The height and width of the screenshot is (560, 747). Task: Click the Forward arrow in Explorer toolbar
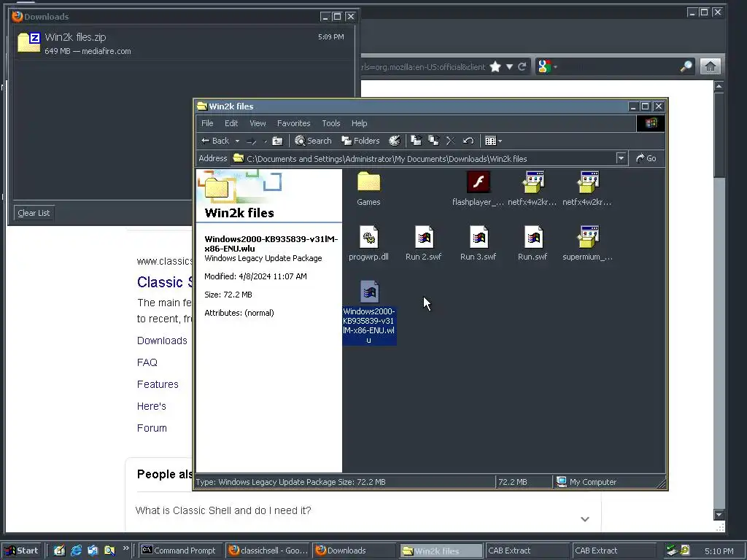click(252, 141)
